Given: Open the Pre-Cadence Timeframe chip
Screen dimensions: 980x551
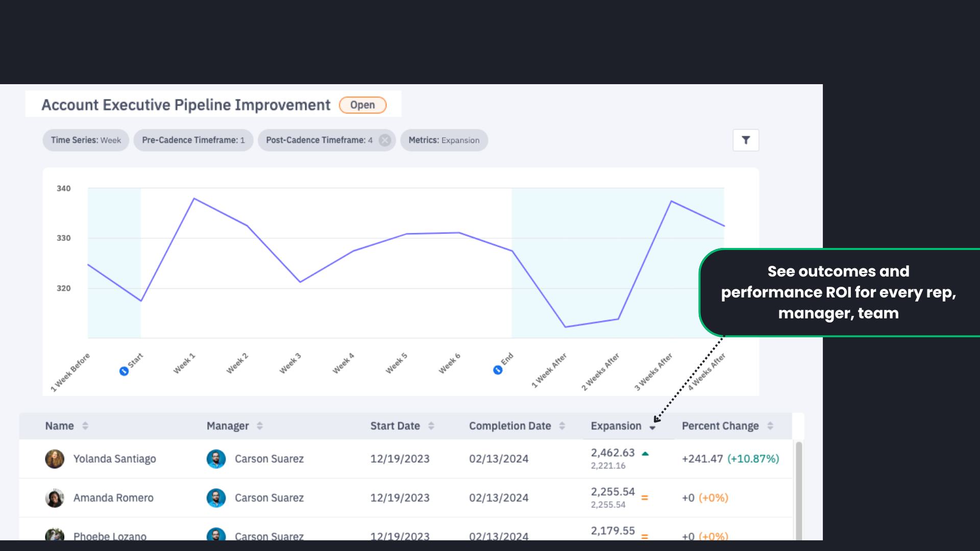Looking at the screenshot, I should point(193,140).
